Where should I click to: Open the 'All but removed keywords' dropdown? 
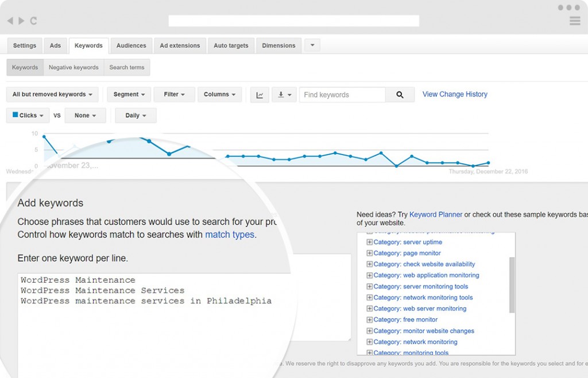coord(52,95)
